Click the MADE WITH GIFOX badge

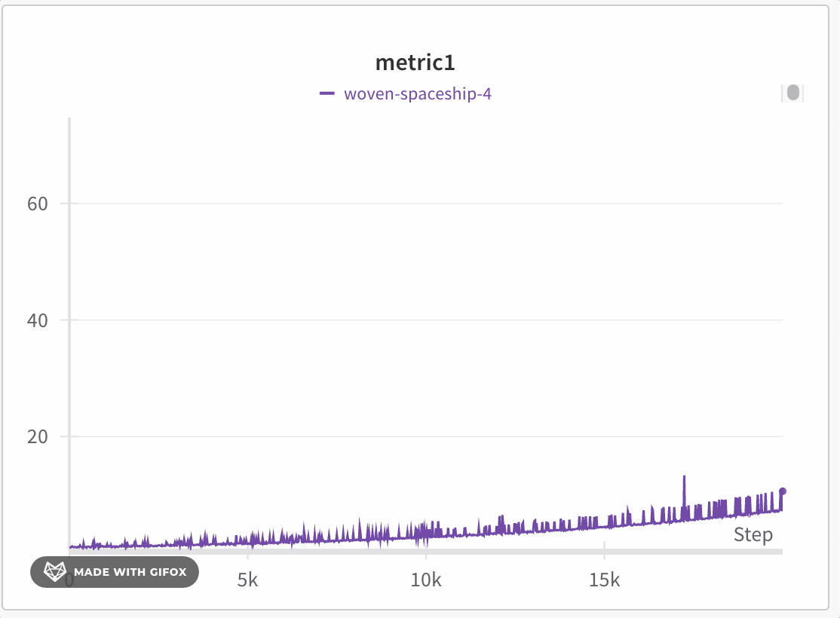(114, 572)
